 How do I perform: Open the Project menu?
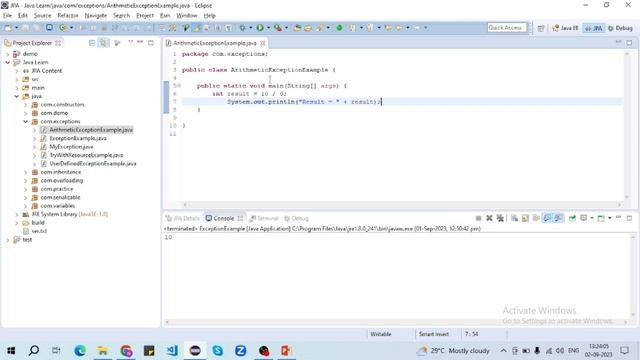tap(145, 16)
